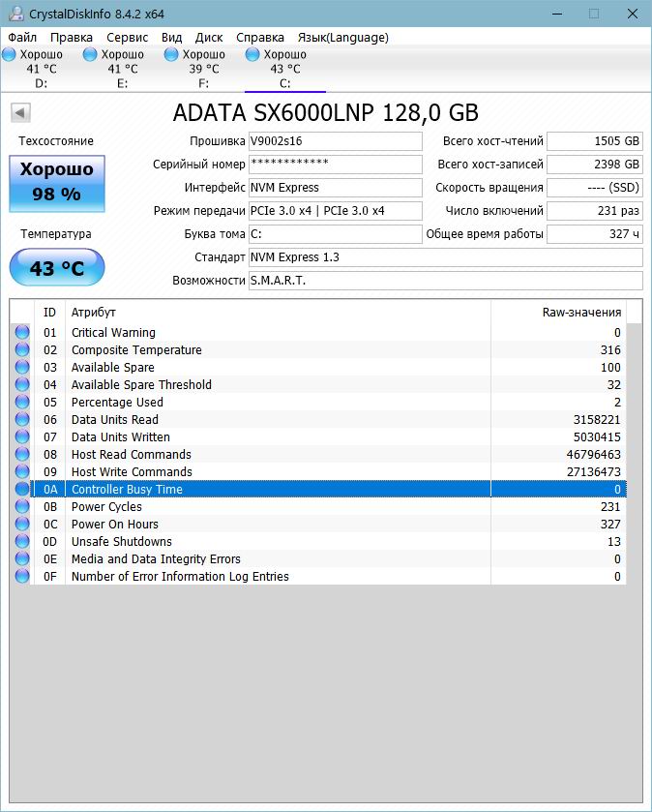Screen dimensions: 652x812
Task: Click status orb for Data Units Written
Action: pyautogui.click(x=22, y=436)
